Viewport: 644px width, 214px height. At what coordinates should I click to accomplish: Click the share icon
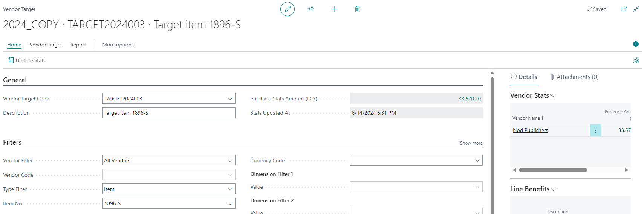[311, 9]
